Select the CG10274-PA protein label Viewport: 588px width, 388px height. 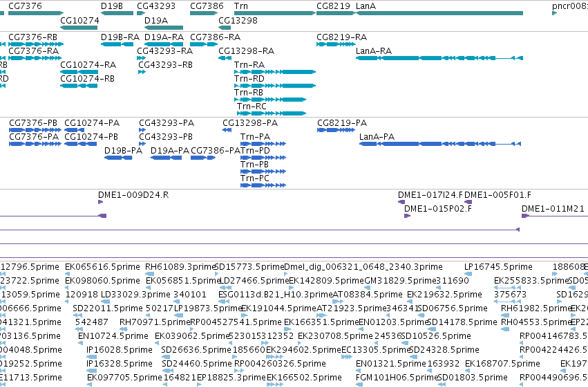click(92, 123)
